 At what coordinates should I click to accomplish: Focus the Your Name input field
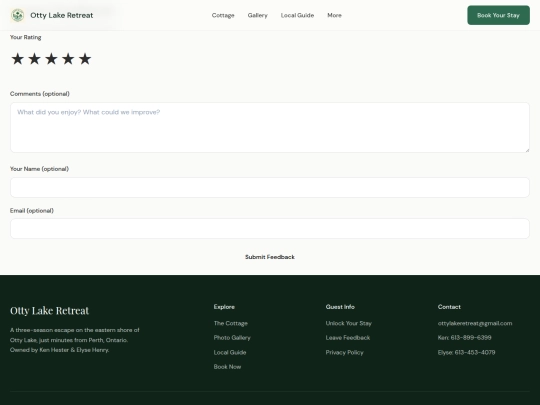(x=270, y=187)
